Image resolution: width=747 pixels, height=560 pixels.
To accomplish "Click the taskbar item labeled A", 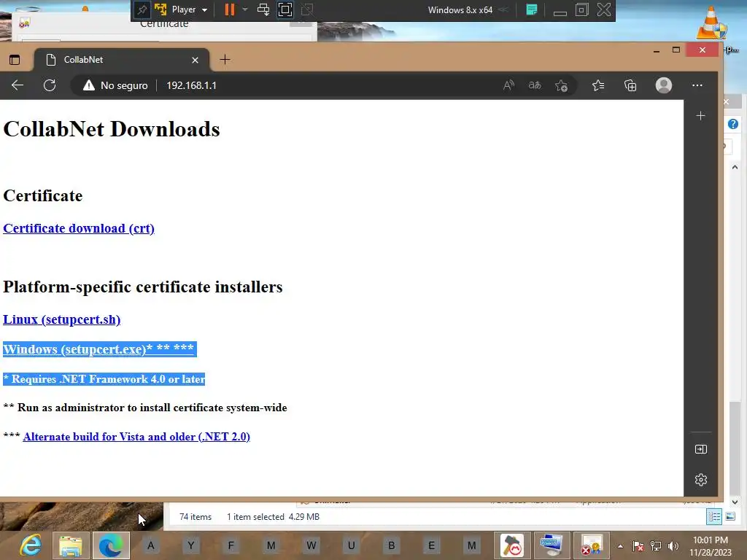I will (150, 545).
